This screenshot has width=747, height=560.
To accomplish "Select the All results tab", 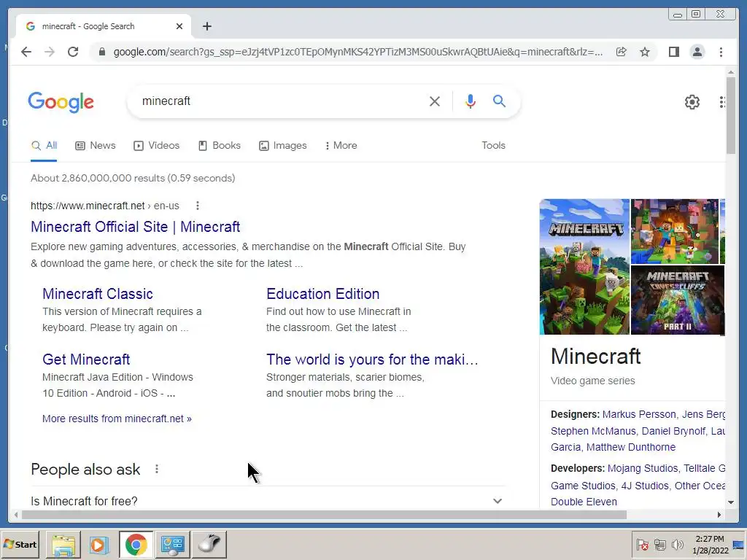I will 44,146.
